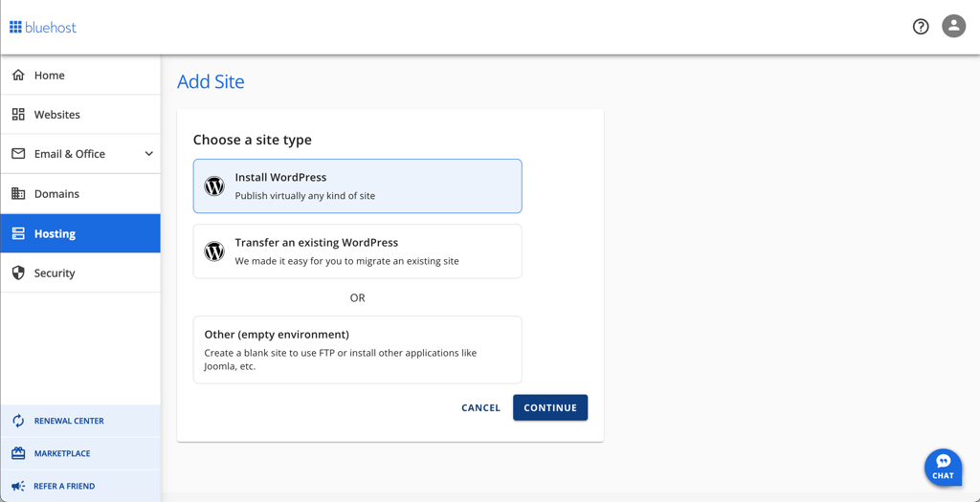Select Hosting in sidebar
Screen dimensions: 980x502
(80, 233)
